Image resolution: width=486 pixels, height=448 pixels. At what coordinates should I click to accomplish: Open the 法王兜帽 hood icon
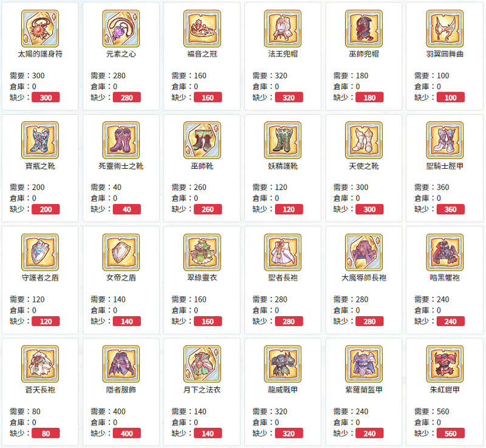[x=282, y=29]
